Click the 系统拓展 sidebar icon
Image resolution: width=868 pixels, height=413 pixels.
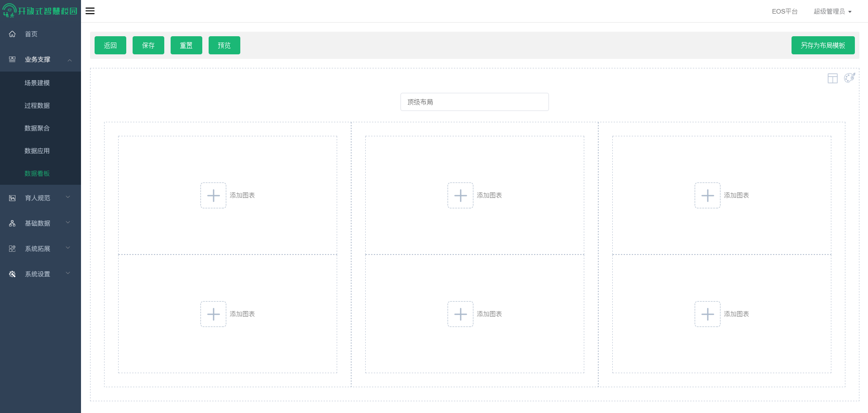12,249
